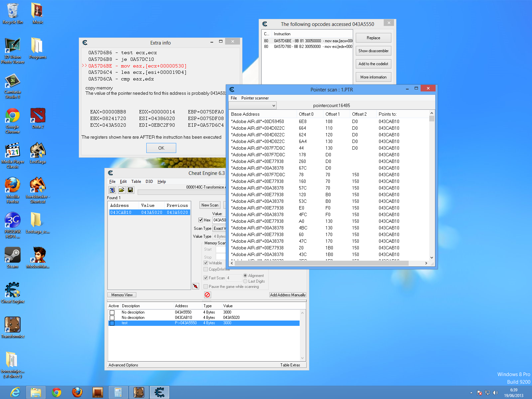Open the Value Type dropdown
This screenshot has height=399, width=532.
[x=219, y=236]
